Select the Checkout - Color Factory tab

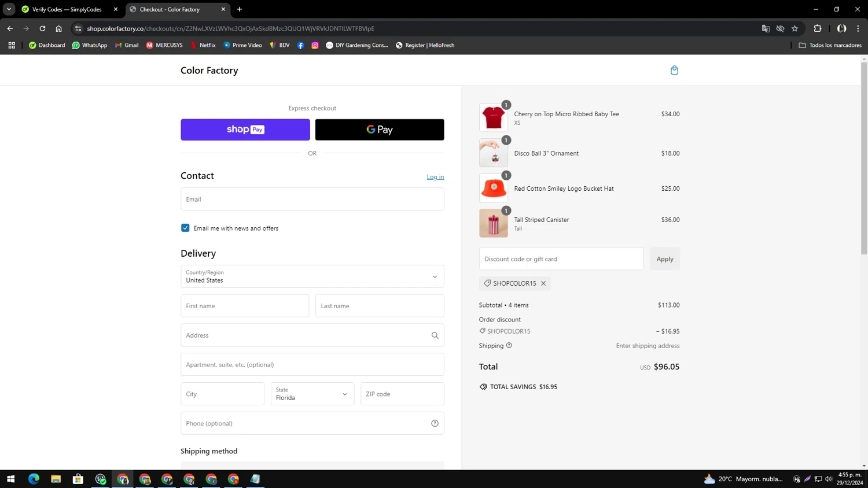178,9
